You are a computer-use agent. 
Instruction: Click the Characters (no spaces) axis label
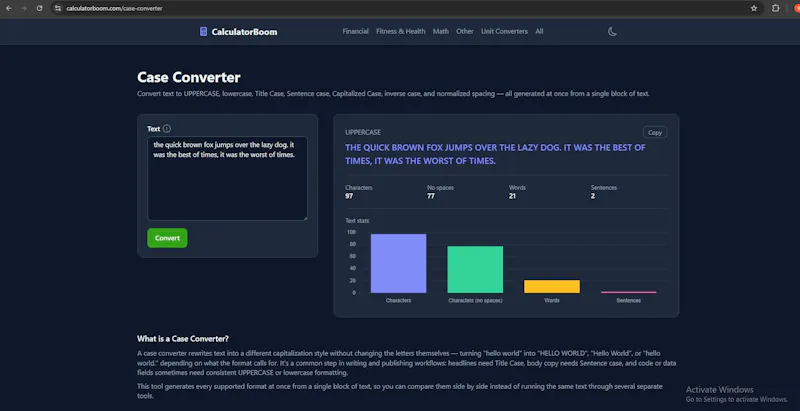(x=475, y=301)
